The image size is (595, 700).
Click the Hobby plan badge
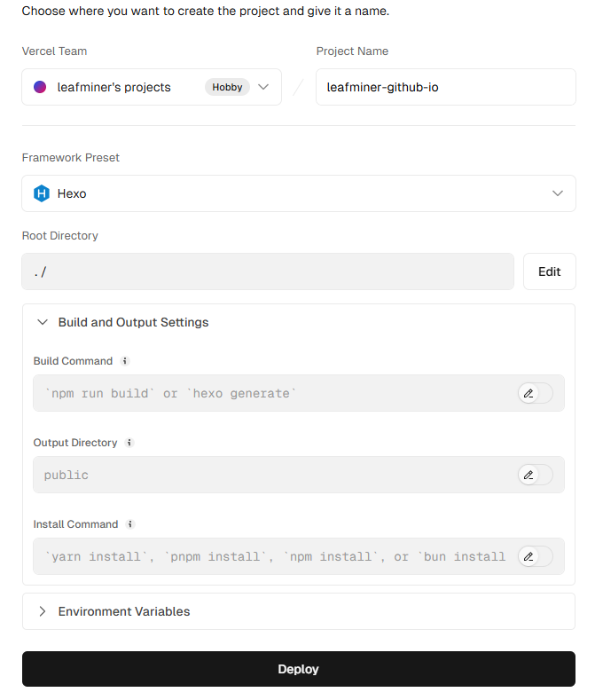pyautogui.click(x=228, y=87)
